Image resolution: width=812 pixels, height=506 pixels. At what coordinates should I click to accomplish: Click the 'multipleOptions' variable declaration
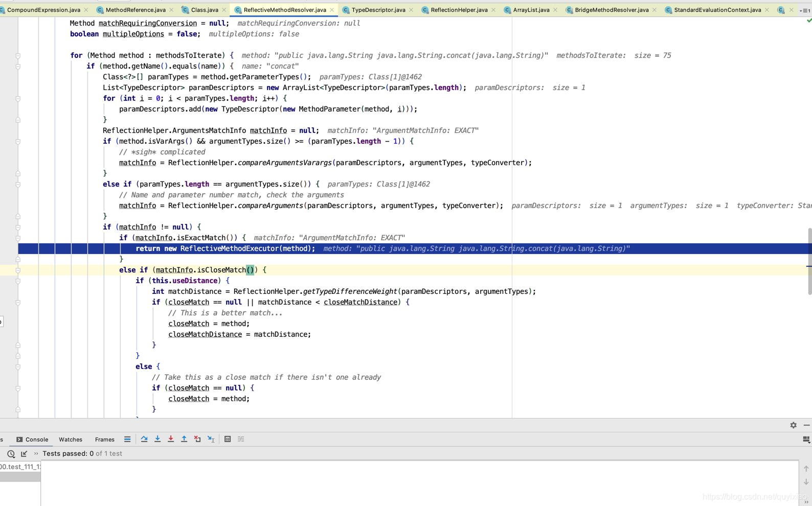tap(133, 34)
